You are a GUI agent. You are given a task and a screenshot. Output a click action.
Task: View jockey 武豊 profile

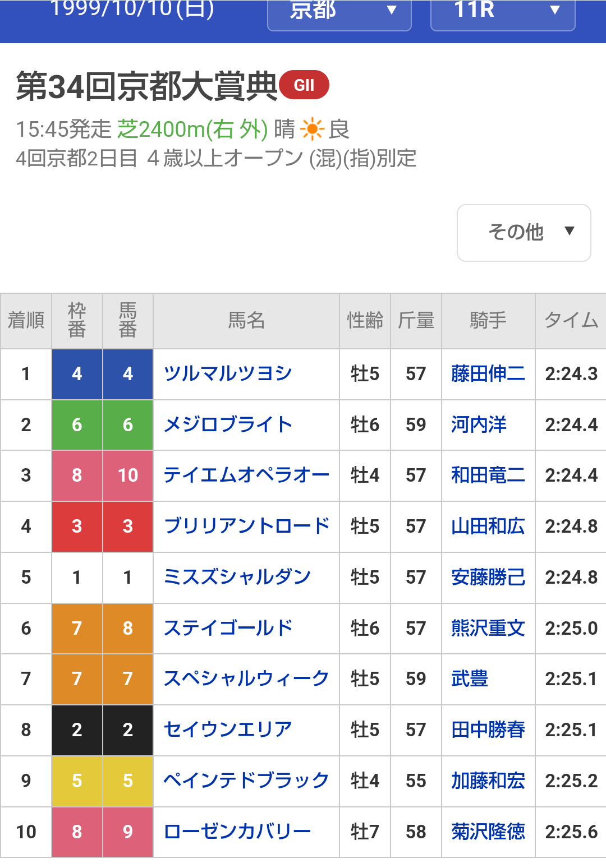470,679
